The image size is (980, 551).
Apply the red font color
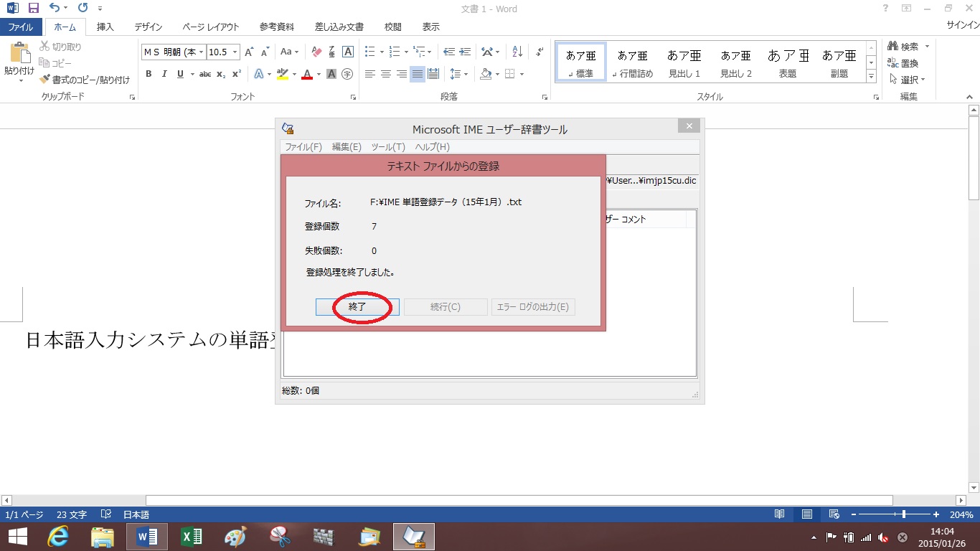click(x=307, y=74)
